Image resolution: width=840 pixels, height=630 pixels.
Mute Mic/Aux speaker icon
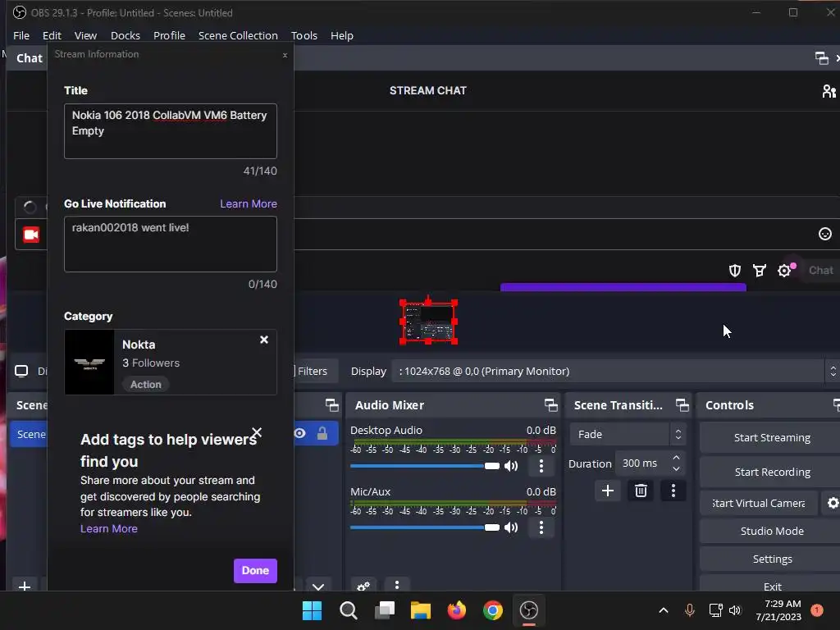click(511, 527)
